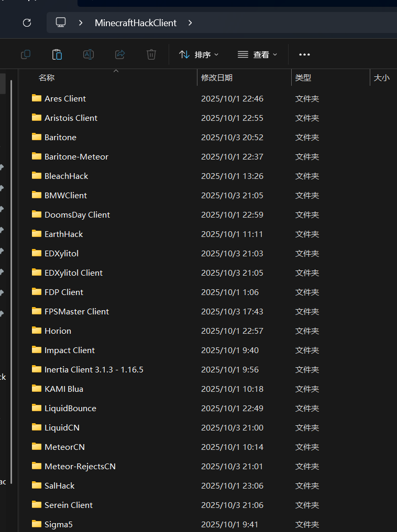Select the Inertia Client 3.1.3 - 1.16.5 folder
Viewport: 397px width, 532px height.
pyautogui.click(x=94, y=369)
